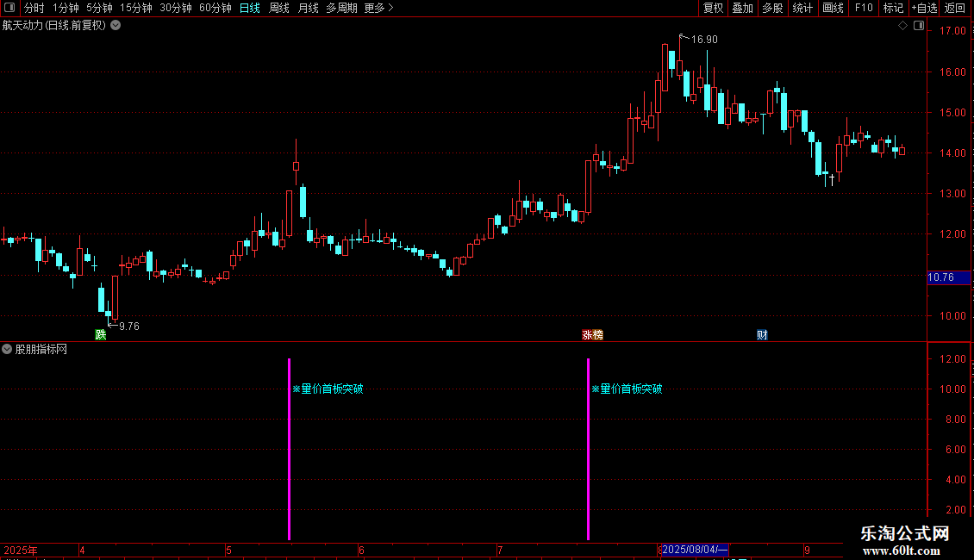Click 返回 to go back
Image resolution: width=974 pixels, height=560 pixels.
(955, 8)
